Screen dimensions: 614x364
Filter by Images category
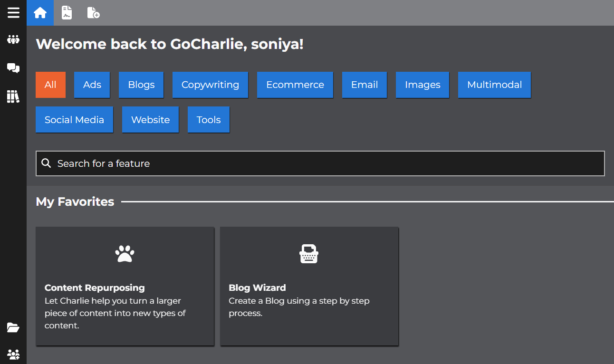pos(422,85)
